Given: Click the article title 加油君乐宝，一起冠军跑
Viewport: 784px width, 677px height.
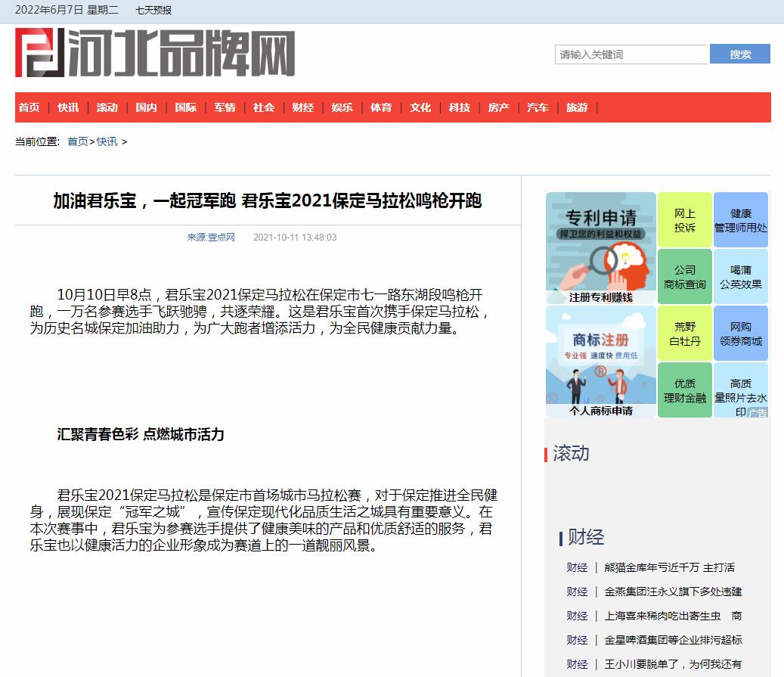Looking at the screenshot, I should pos(268,200).
